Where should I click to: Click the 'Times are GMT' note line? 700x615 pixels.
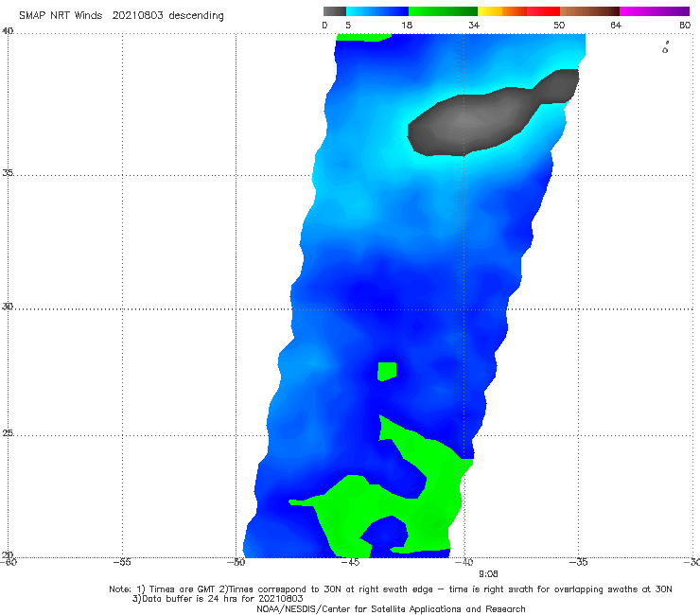pyautogui.click(x=391, y=589)
